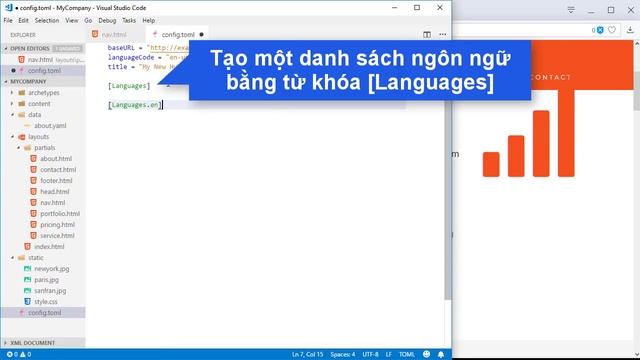Open the notifications bell in status bar
This screenshot has width=640, height=360.
[x=441, y=354]
